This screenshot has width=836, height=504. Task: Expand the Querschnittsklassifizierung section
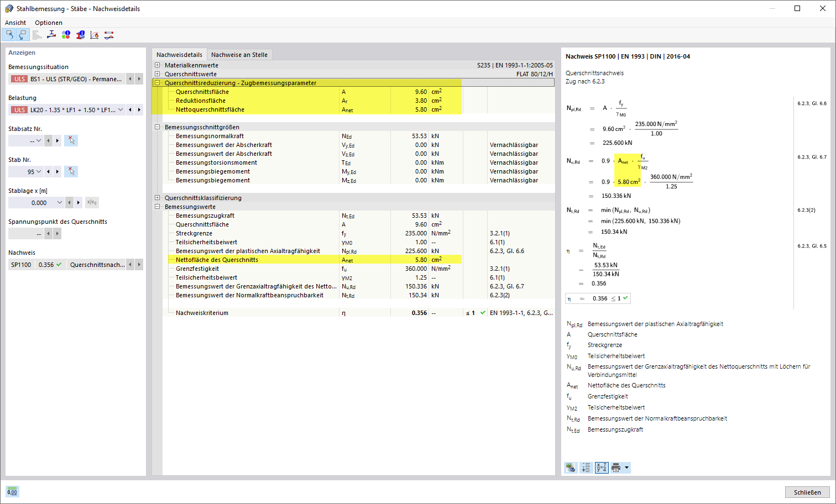(158, 198)
